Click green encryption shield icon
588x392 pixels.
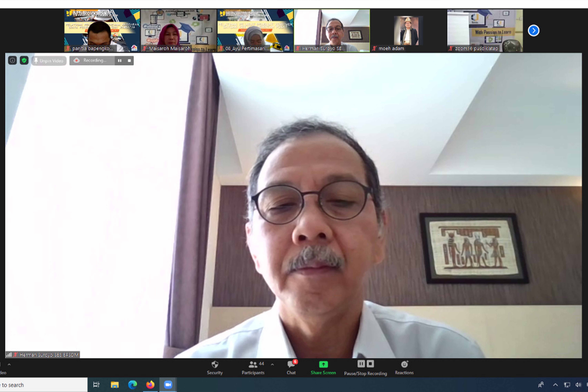(24, 60)
